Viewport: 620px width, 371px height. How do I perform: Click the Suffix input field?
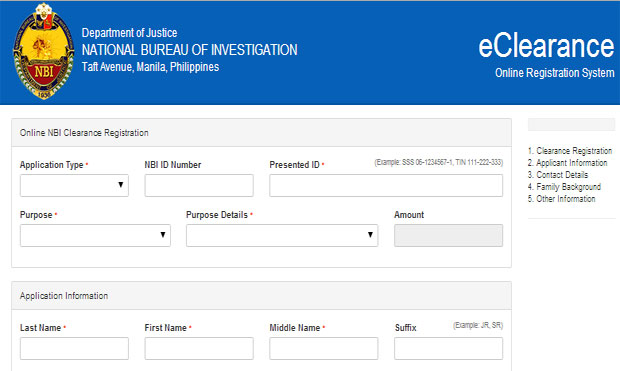(x=448, y=348)
